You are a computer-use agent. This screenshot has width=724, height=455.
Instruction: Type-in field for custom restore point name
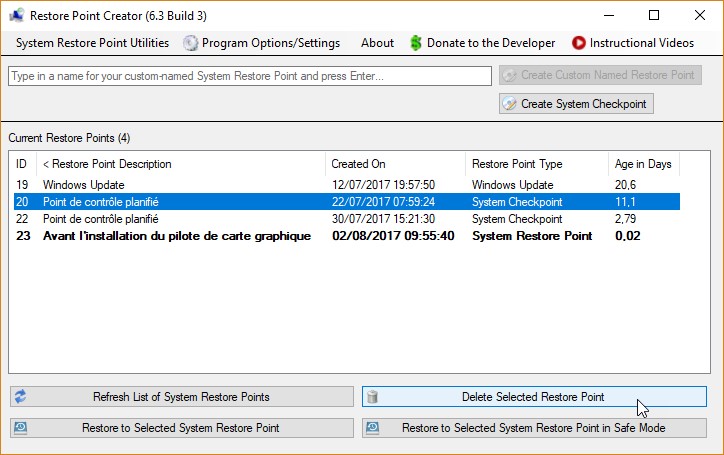click(250, 76)
